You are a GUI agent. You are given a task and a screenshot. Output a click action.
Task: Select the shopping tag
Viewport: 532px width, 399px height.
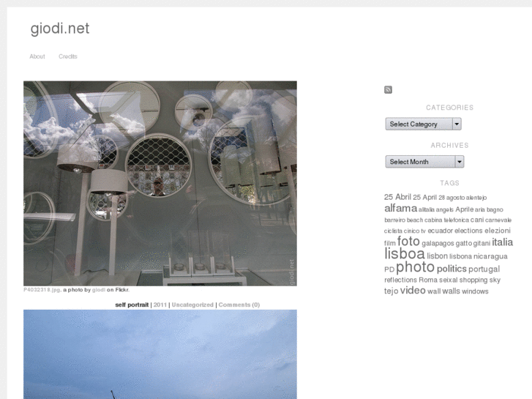click(473, 280)
